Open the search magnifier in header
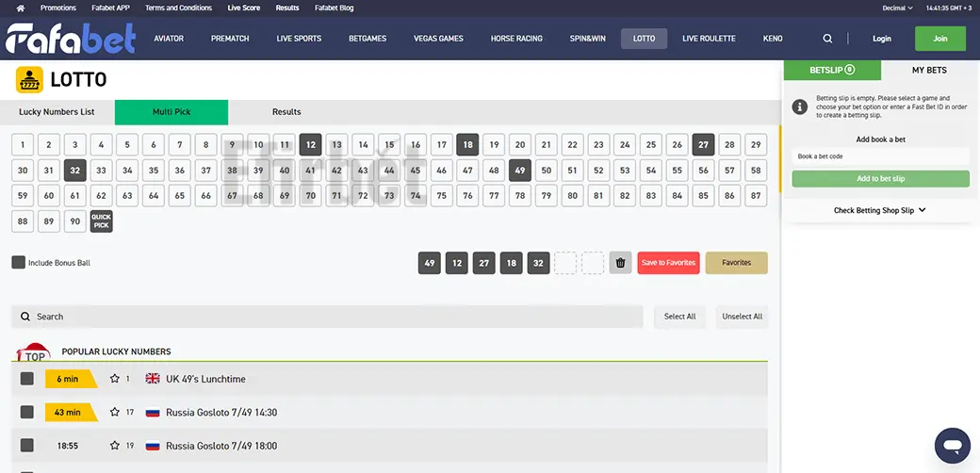The width and height of the screenshot is (980, 473). point(827,39)
